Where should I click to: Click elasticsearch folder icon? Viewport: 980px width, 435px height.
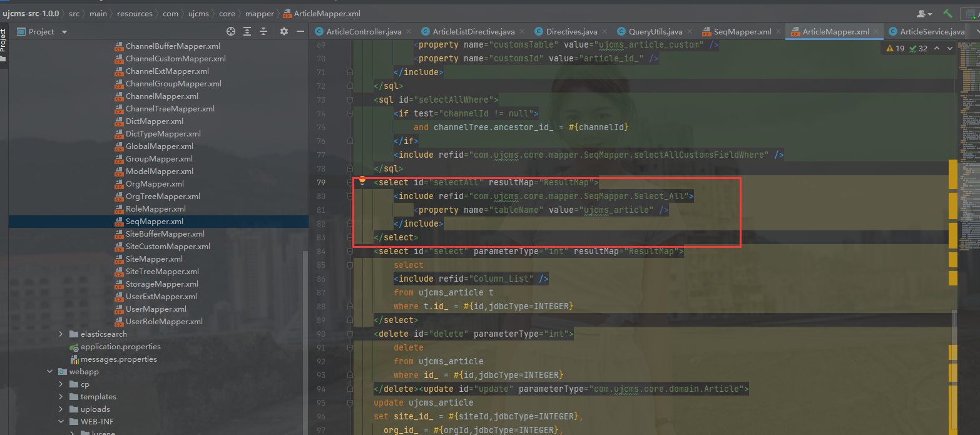(74, 334)
